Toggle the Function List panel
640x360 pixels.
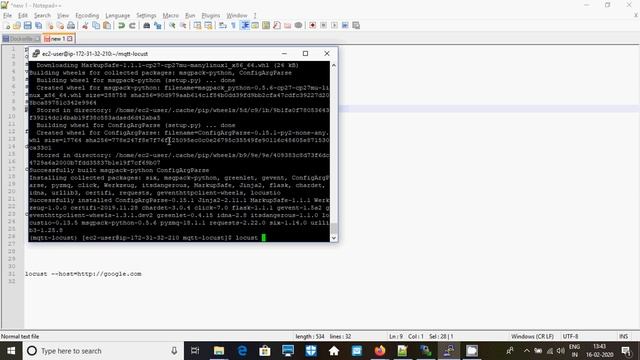point(277,25)
